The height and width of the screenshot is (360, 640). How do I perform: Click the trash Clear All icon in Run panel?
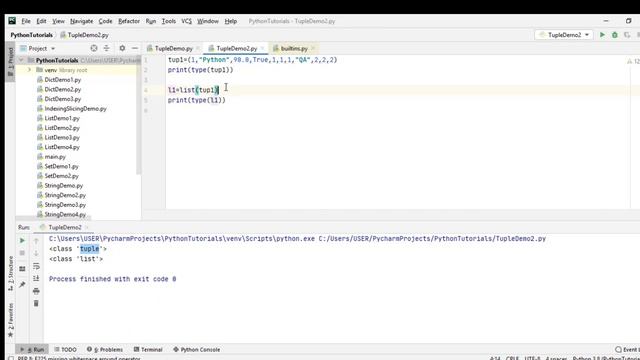click(36, 303)
